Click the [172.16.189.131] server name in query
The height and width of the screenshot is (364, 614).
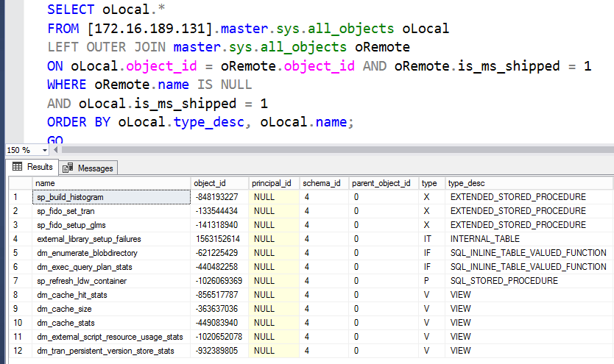[149, 29]
